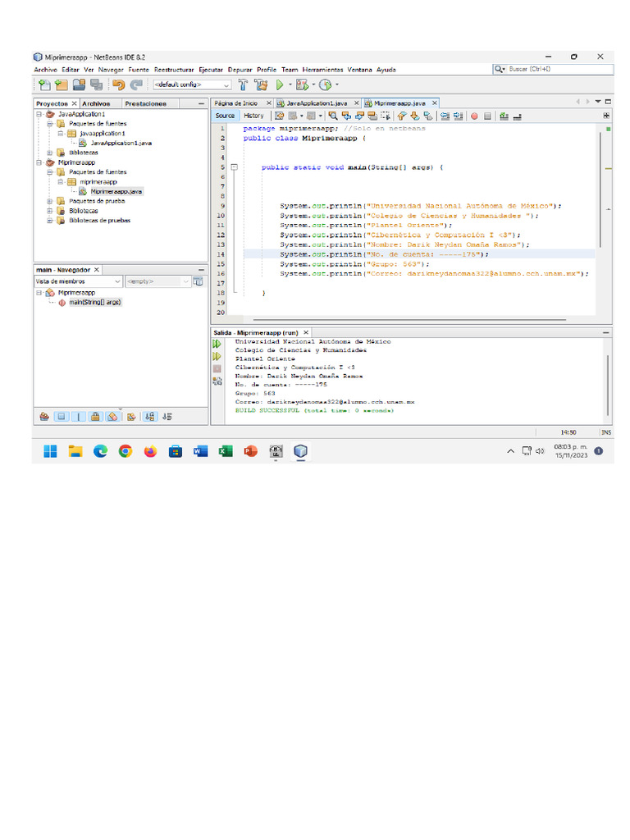Viewport: 630px width, 840px height.
Task: Open the Vista de miembros dropdown
Action: point(78,281)
